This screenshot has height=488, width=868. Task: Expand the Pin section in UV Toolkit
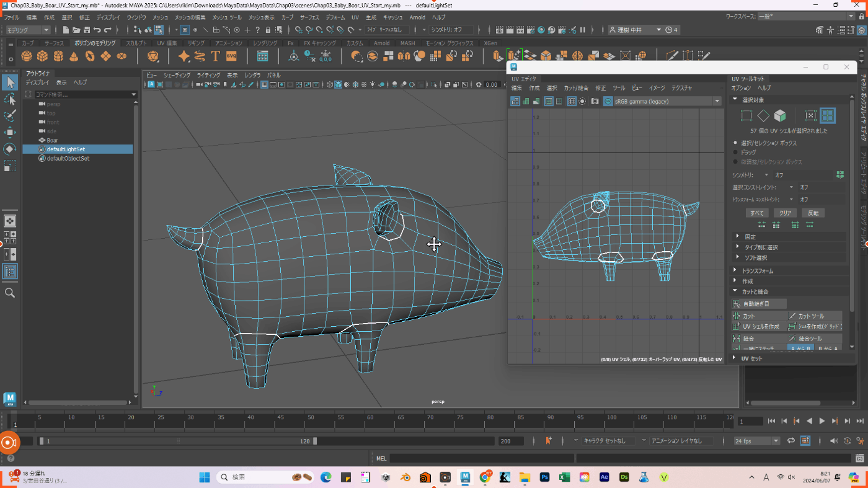pos(789,237)
